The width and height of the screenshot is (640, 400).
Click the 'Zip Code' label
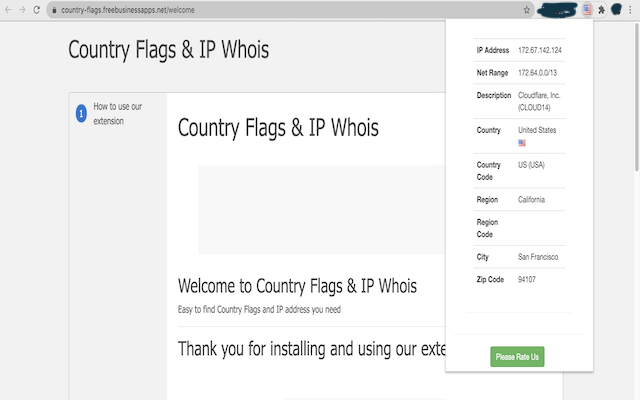point(490,279)
